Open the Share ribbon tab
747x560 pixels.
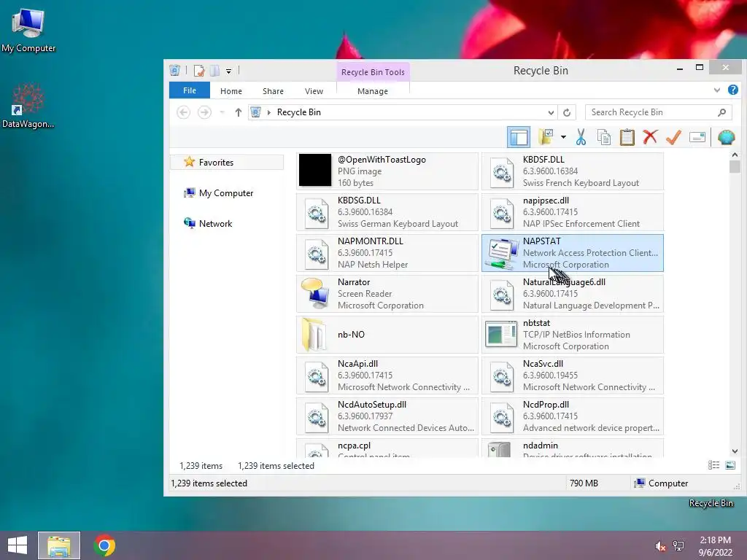click(x=273, y=91)
